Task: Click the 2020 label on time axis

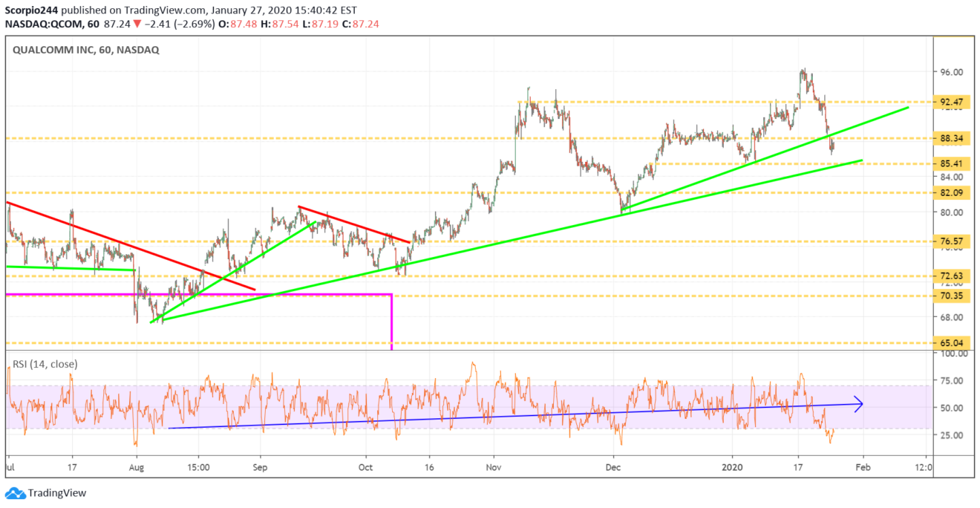Action: [x=732, y=469]
